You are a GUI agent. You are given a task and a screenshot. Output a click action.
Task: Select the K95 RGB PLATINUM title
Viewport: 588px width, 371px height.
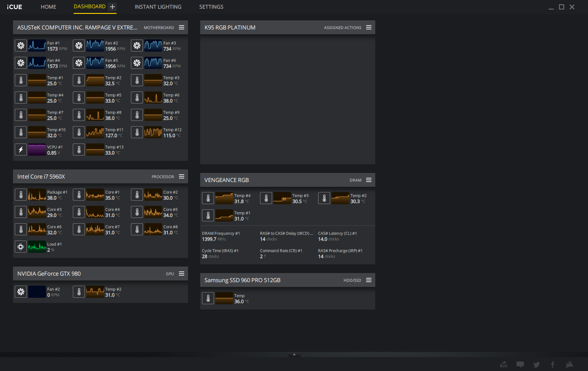(230, 27)
